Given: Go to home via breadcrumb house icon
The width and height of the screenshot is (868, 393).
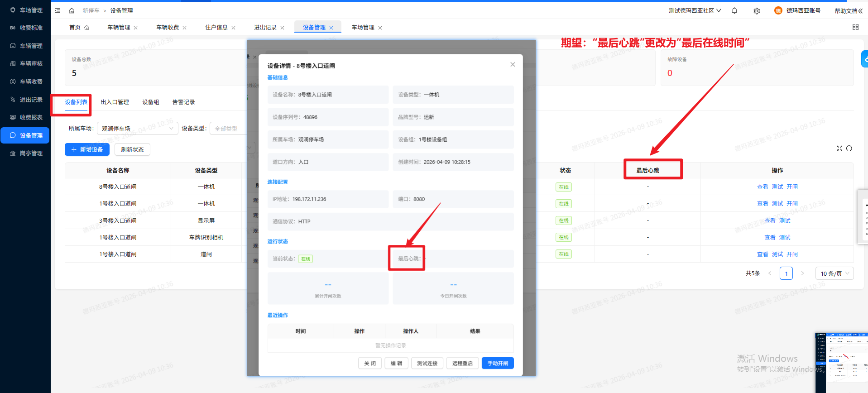Looking at the screenshot, I should click(72, 10).
